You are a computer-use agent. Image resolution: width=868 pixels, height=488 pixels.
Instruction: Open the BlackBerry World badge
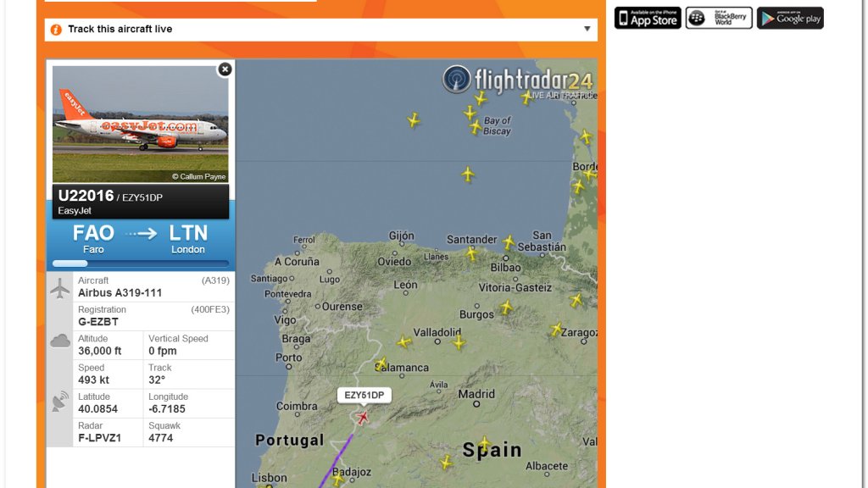coord(719,18)
